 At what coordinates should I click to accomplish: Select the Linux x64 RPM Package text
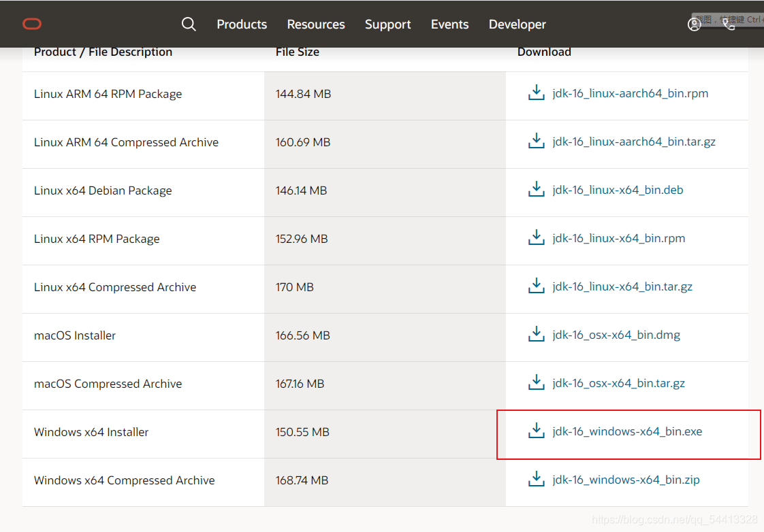[x=97, y=239]
